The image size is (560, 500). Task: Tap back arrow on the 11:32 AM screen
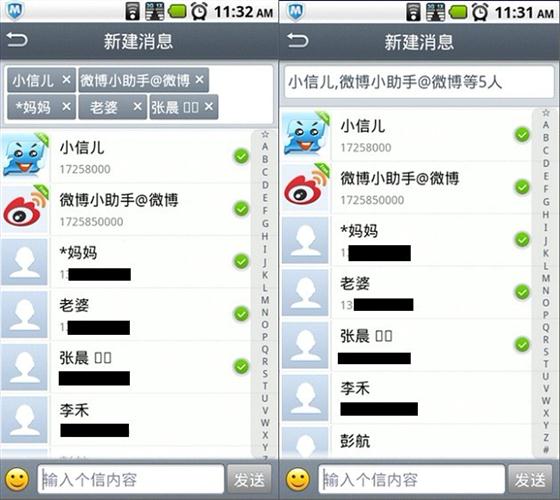(17, 40)
